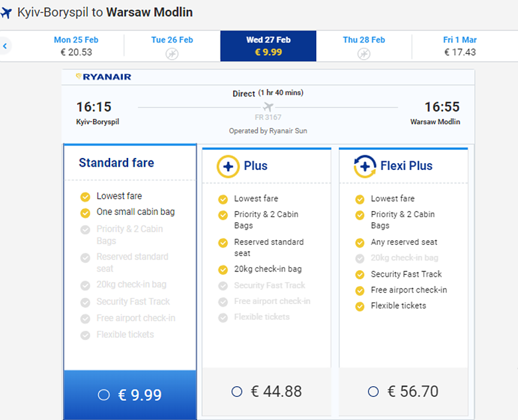Select the Plus fare €44.88 radio button
This screenshot has width=518, height=420.
[237, 391]
